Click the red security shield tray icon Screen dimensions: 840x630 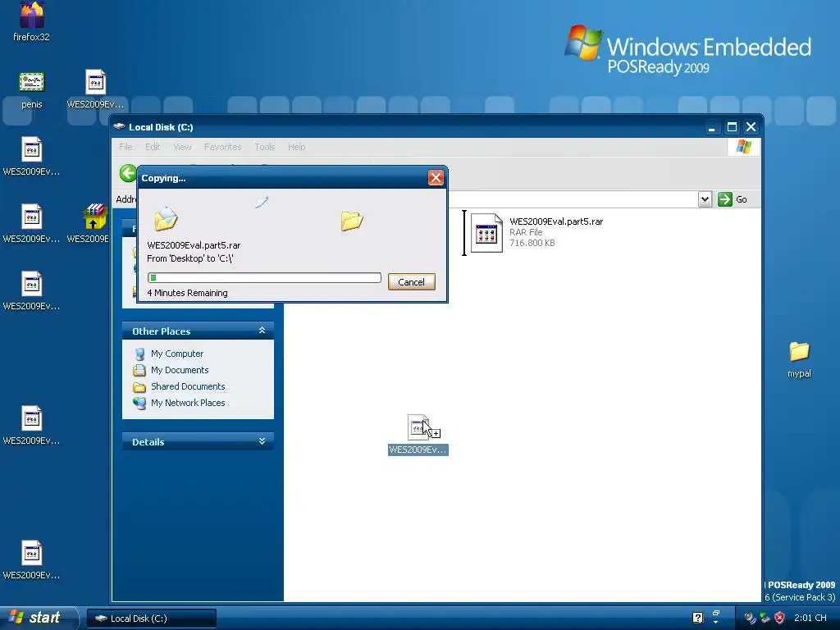click(779, 618)
